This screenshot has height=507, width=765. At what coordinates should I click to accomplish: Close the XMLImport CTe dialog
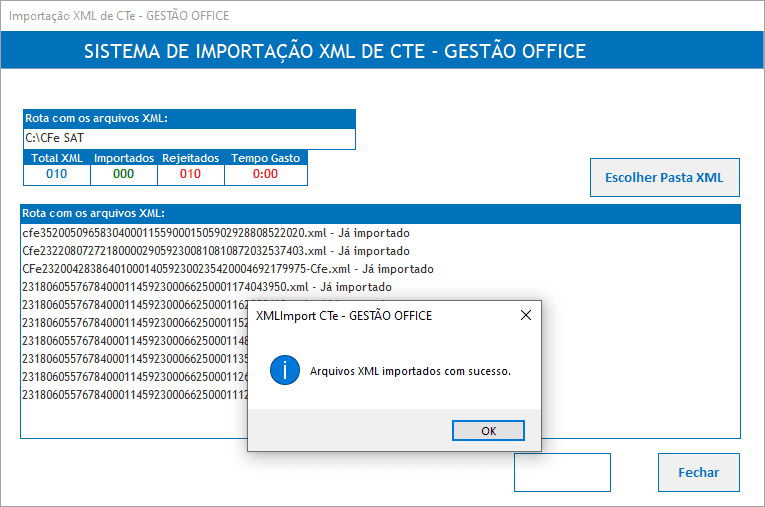pos(525,315)
